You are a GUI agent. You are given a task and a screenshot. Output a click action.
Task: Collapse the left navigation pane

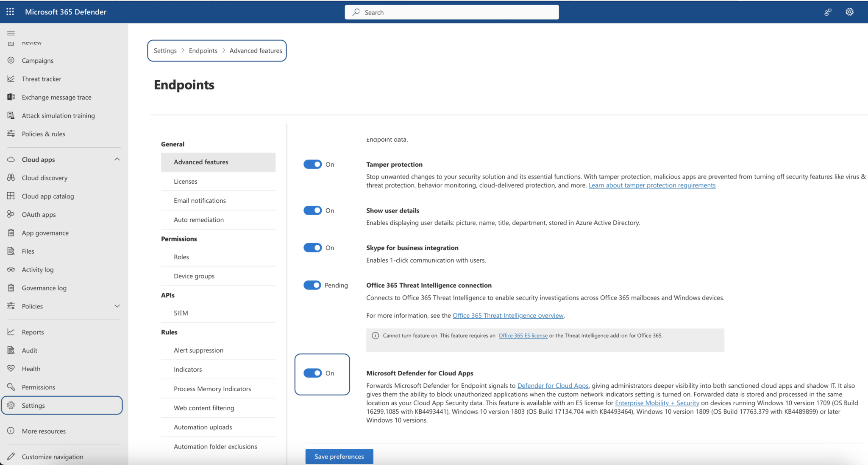tap(11, 33)
